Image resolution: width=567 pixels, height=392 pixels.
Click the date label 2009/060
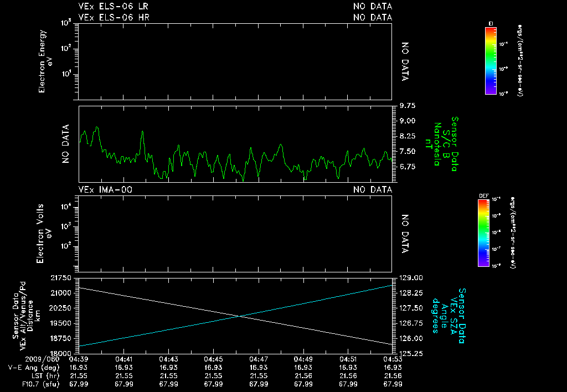(x=42, y=359)
